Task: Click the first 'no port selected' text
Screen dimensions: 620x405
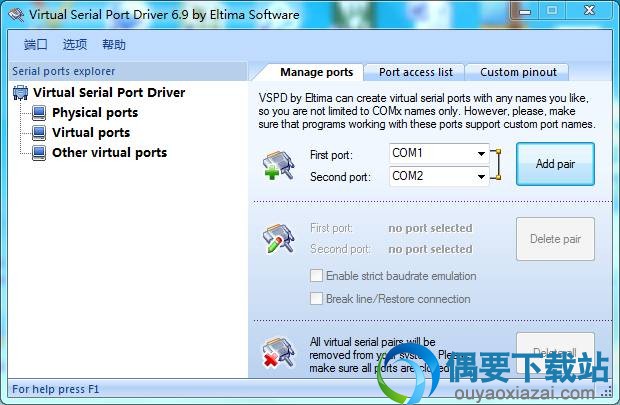Action: (x=430, y=228)
